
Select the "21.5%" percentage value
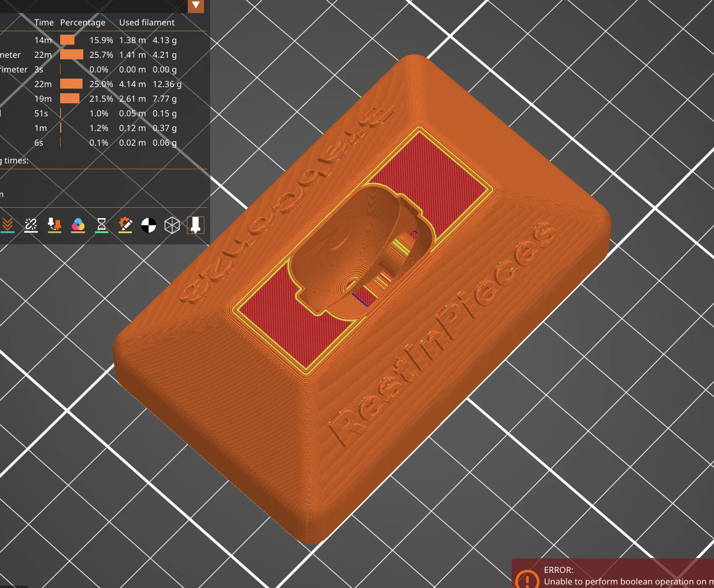coord(101,99)
